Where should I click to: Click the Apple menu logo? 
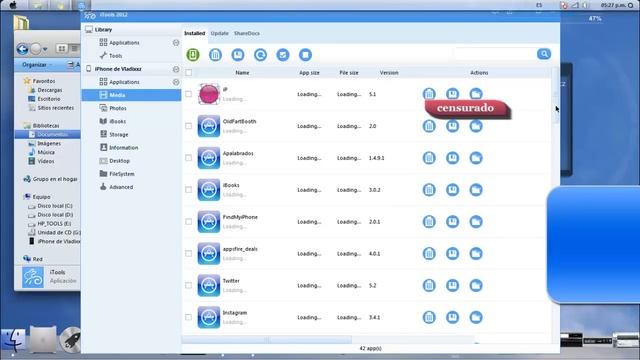coord(13,5)
